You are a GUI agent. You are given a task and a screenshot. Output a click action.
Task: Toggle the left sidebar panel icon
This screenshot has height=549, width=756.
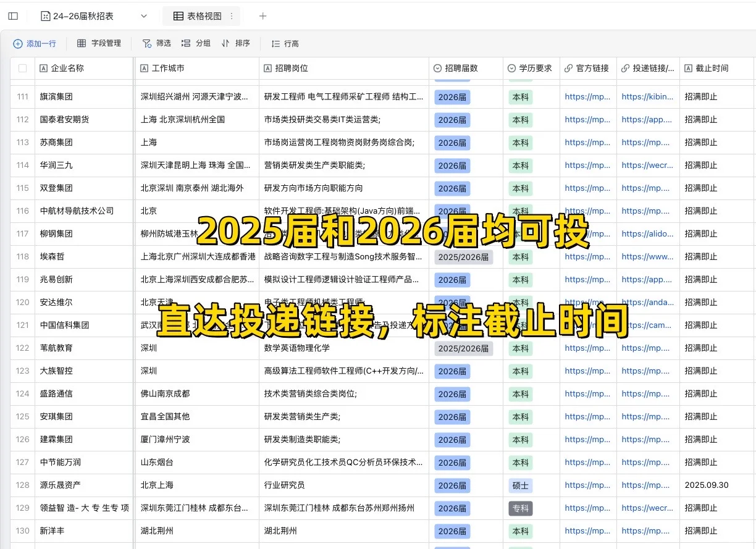[13, 16]
